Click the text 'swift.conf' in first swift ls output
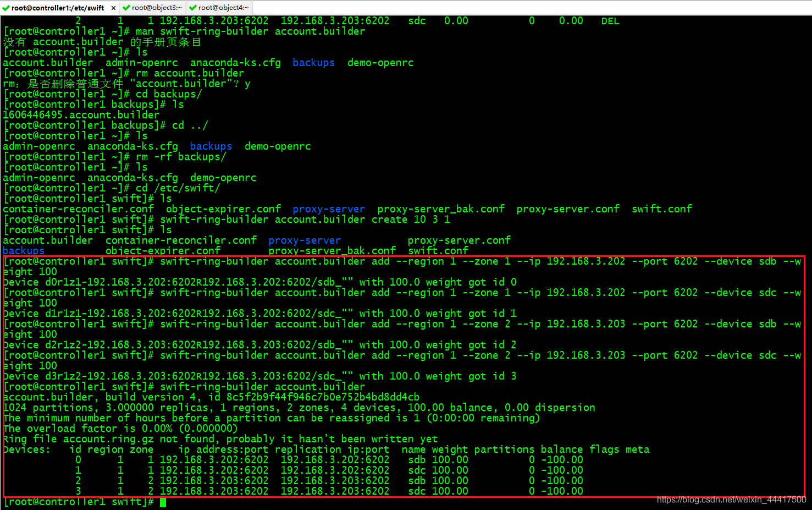Screen dimensions: 812x510 [662, 209]
